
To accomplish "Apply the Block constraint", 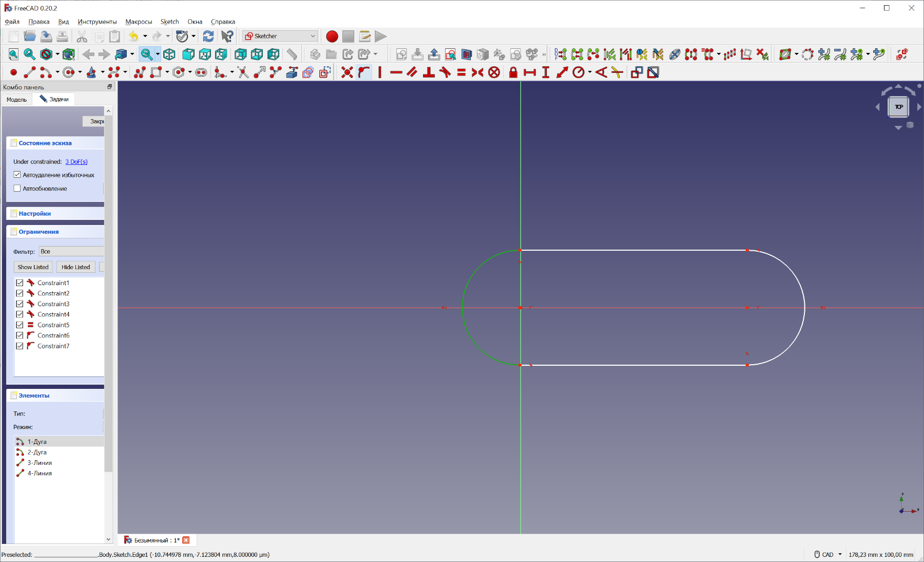I will [x=494, y=72].
